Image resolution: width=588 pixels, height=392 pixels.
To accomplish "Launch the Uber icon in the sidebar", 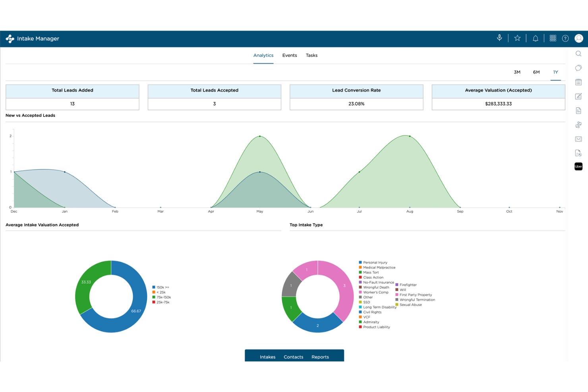I will 578,166.
